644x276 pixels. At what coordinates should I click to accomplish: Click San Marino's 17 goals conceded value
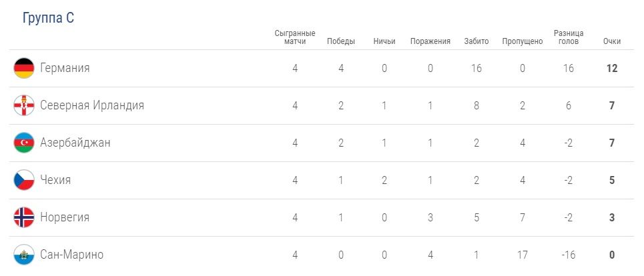[522, 255]
